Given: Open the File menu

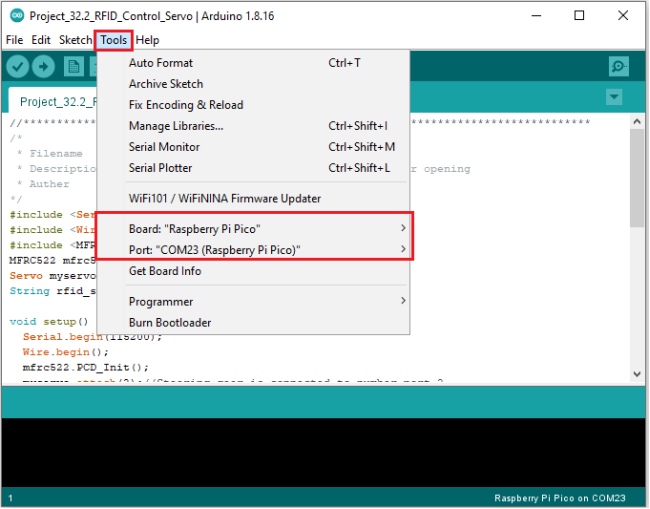Looking at the screenshot, I should (x=15, y=40).
